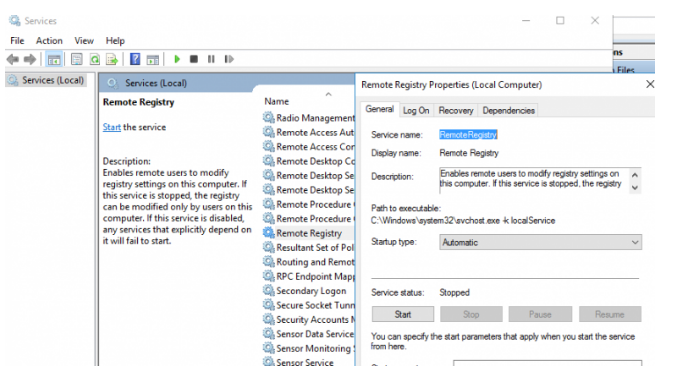Open the Help menu
This screenshot has height=382, width=679.
(x=115, y=41)
